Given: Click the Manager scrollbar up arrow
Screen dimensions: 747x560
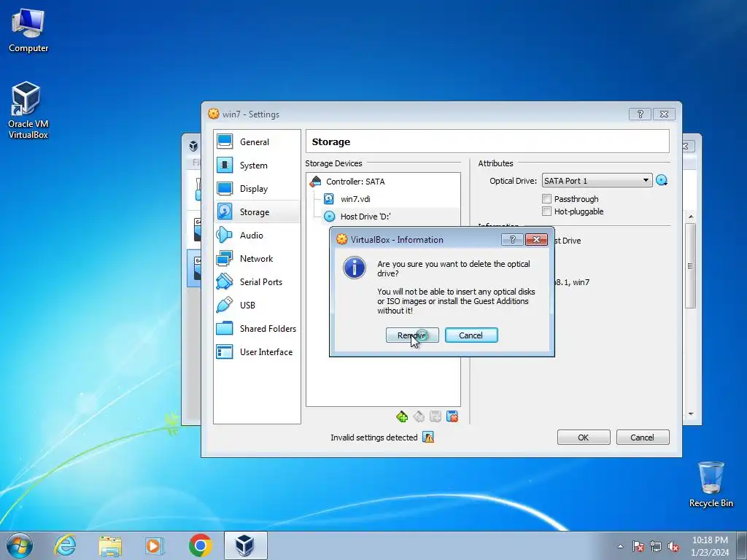Looking at the screenshot, I should (691, 217).
